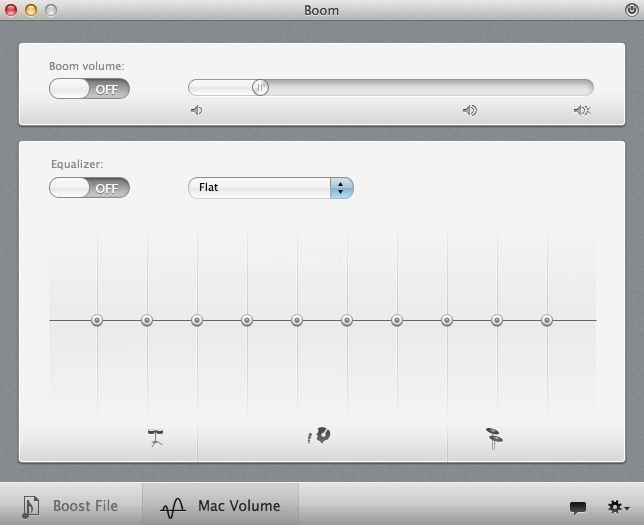Screen dimensions: 644x525
Task: Click the low volume speaker icon
Action: point(196,110)
